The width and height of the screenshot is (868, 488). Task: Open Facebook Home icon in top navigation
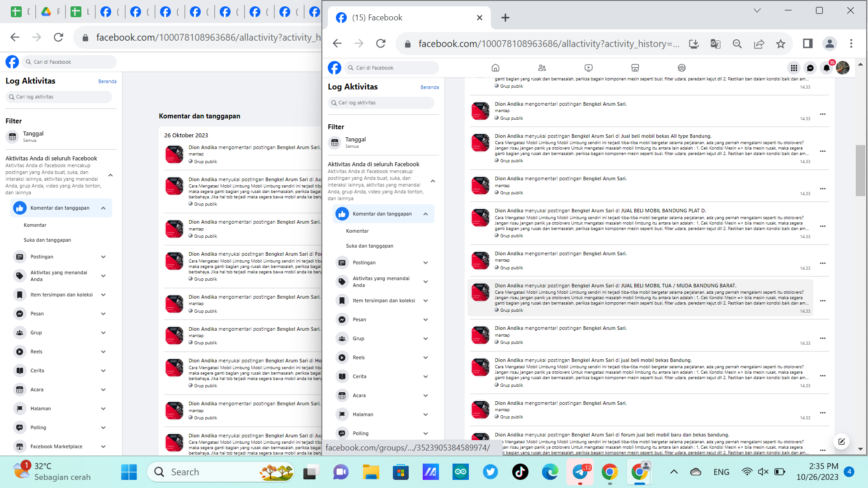coord(495,68)
